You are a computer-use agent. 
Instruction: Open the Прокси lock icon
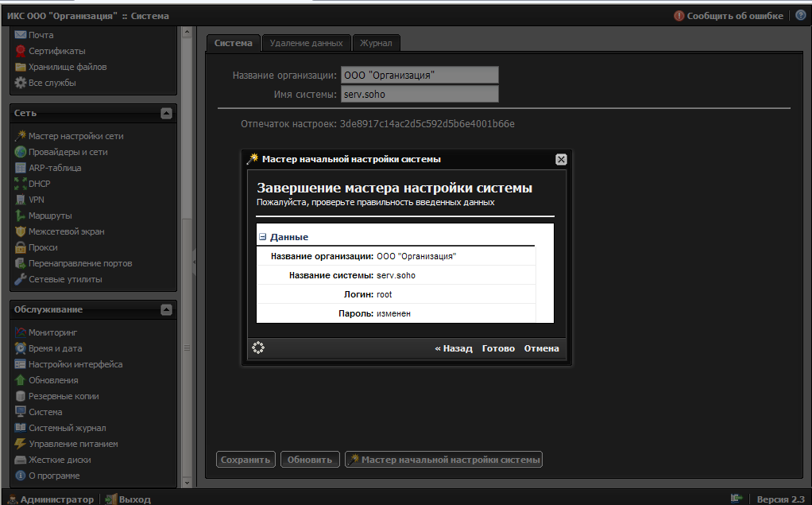coord(20,247)
